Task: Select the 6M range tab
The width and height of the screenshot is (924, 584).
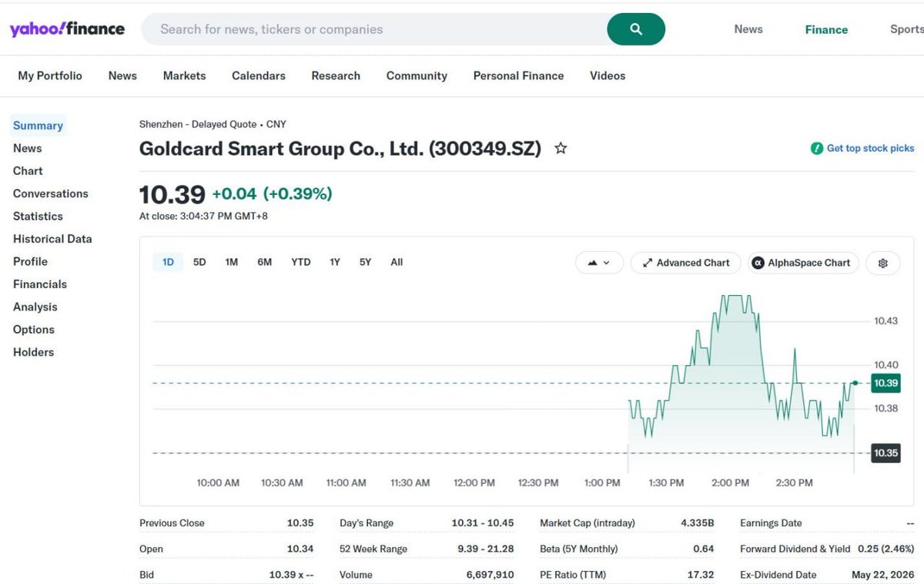Action: tap(264, 262)
